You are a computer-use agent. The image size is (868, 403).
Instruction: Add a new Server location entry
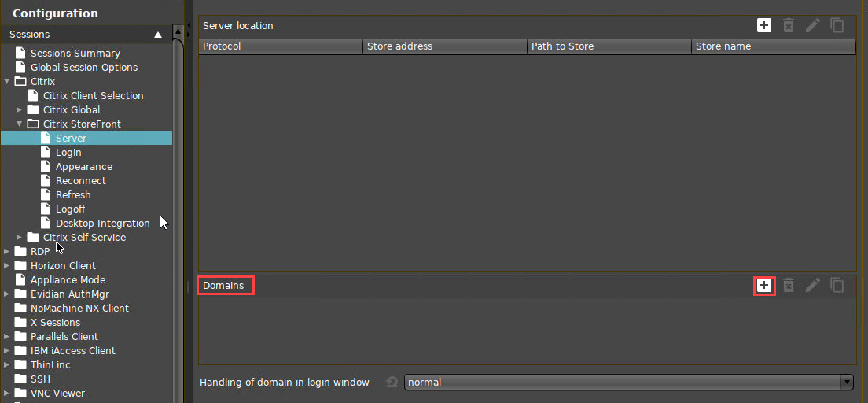pyautogui.click(x=763, y=25)
